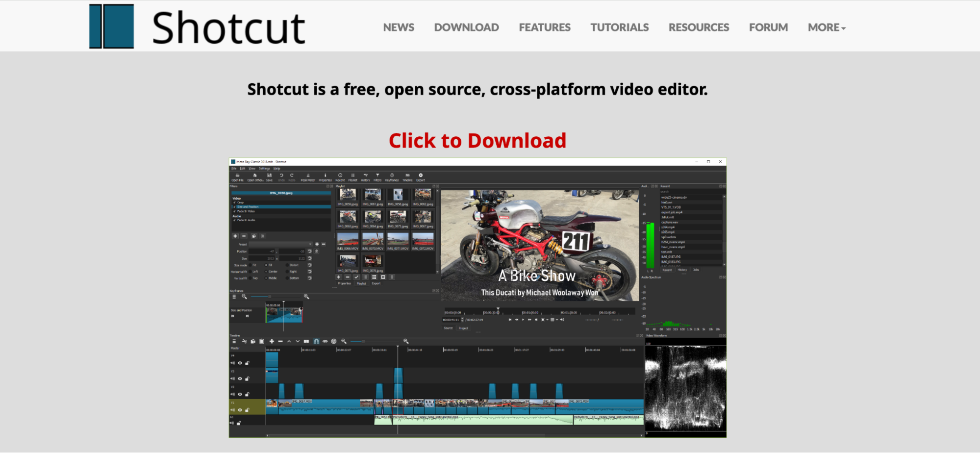This screenshot has width=980, height=453.
Task: Add a filter with the Filters panel plus
Action: tap(235, 236)
